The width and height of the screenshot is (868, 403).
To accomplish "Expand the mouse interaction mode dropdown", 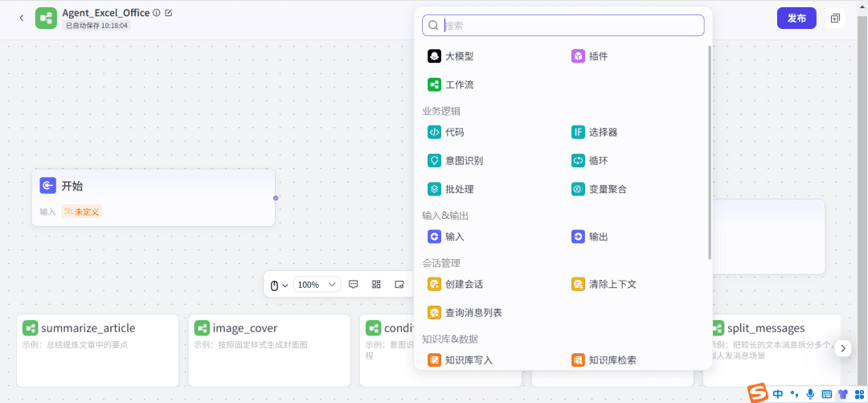I will pos(279,285).
